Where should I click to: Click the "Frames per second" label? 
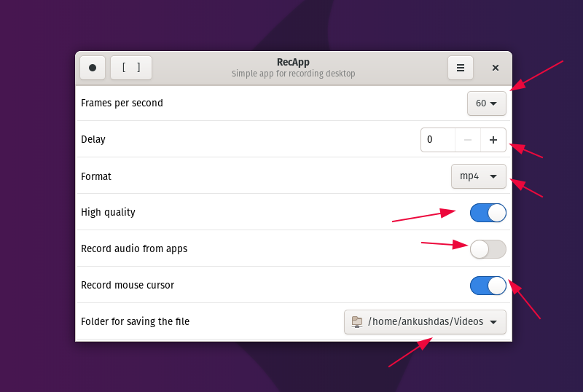pos(122,103)
